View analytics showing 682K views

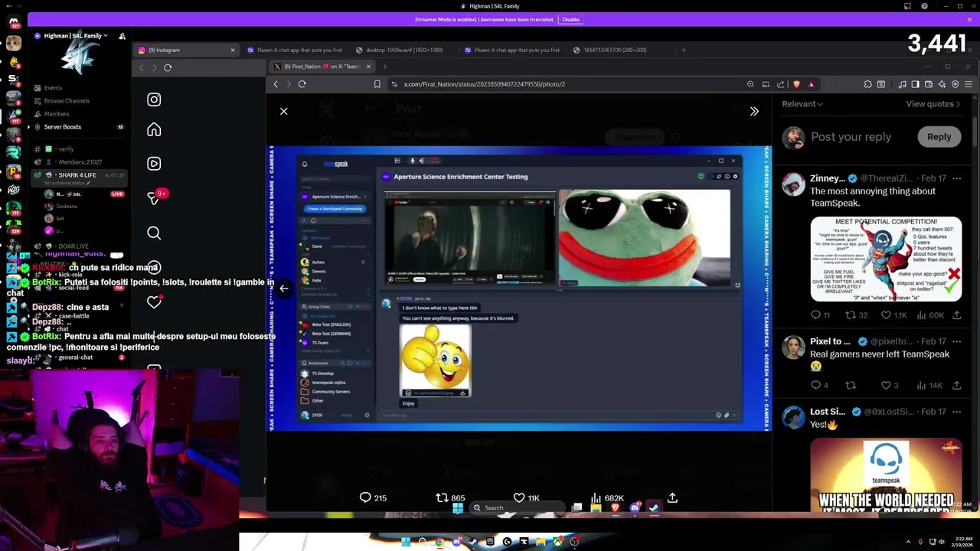coord(607,497)
